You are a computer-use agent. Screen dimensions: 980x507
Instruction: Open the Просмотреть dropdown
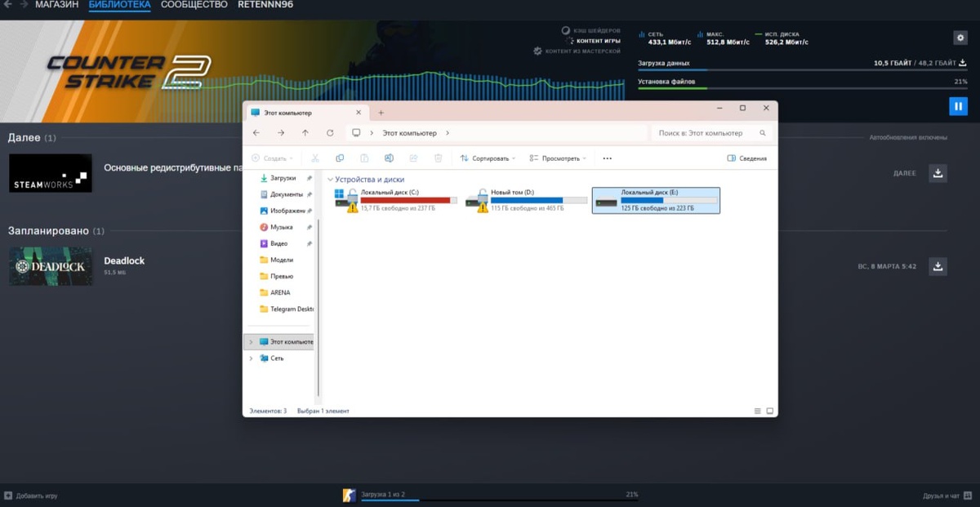(558, 158)
